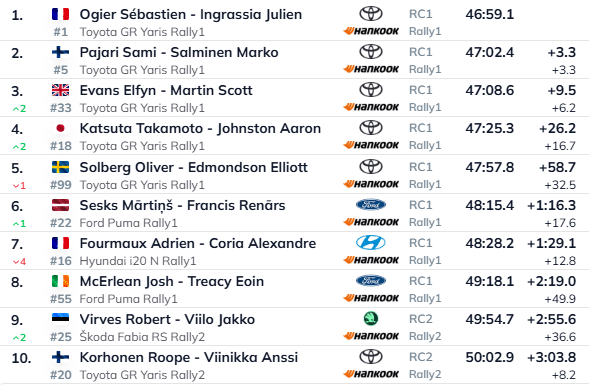Click the Finnish flag next to Pajari Sami

(60, 52)
